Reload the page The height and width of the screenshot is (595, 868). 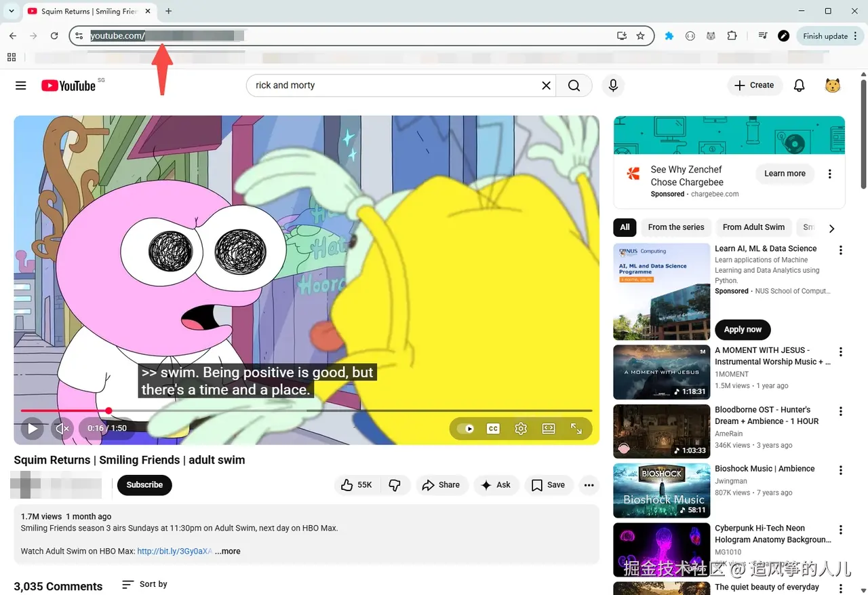pyautogui.click(x=54, y=36)
